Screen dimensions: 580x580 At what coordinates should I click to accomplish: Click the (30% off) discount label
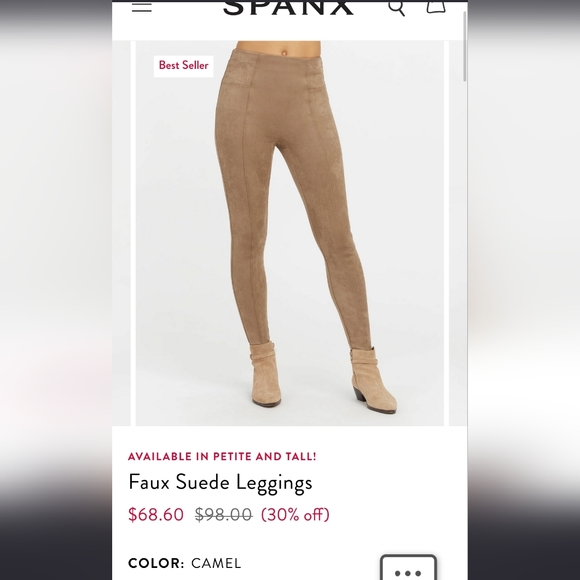click(295, 515)
